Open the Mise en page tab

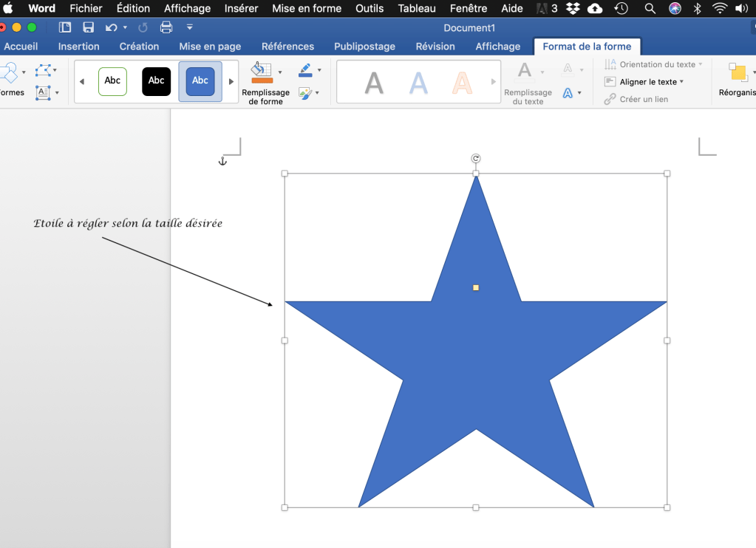(210, 47)
